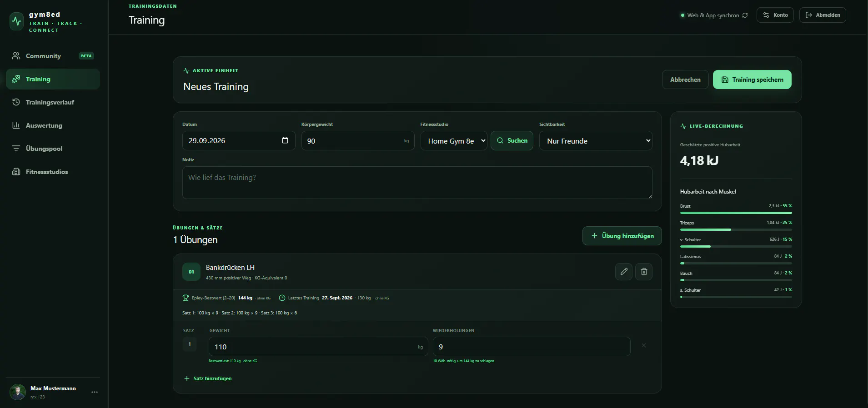This screenshot has height=408, width=868.
Task: Navigate to Übungspool
Action: coord(53,149)
